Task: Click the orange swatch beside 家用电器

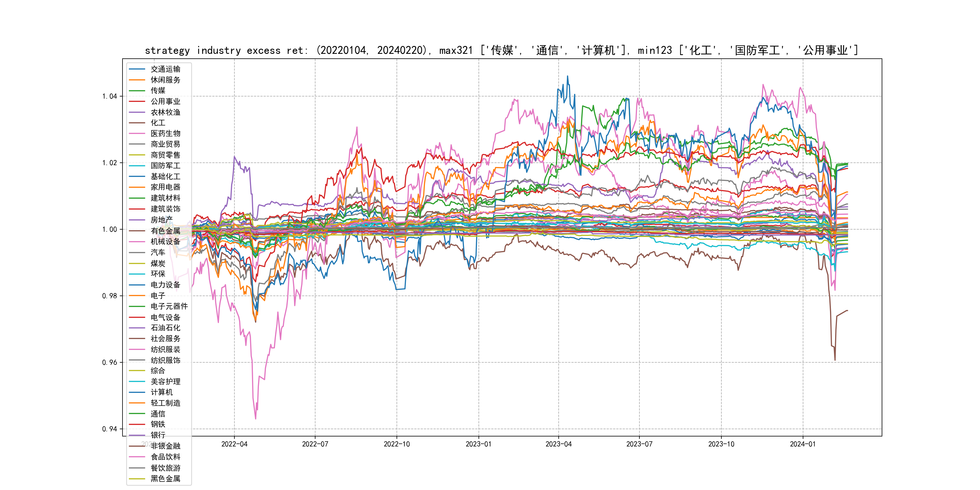Action: pos(137,187)
